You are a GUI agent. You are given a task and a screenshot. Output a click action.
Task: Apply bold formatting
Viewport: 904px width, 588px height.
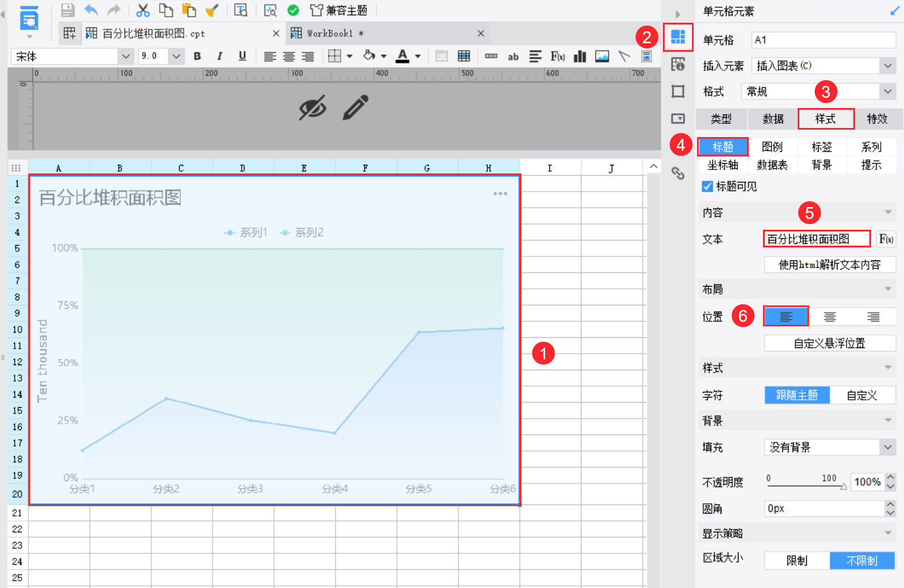tap(197, 56)
